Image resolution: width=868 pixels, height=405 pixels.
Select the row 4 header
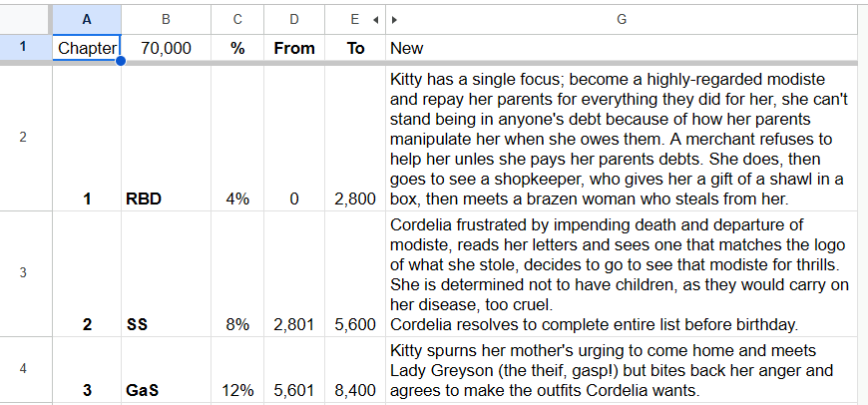[x=23, y=368]
